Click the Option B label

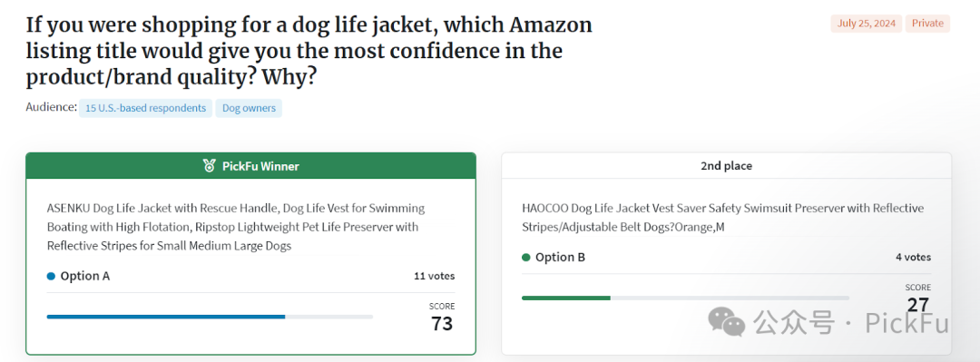pyautogui.click(x=560, y=257)
